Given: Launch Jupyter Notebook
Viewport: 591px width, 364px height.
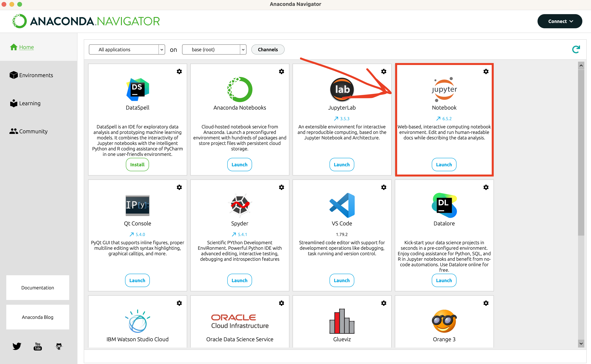Looking at the screenshot, I should coord(444,165).
